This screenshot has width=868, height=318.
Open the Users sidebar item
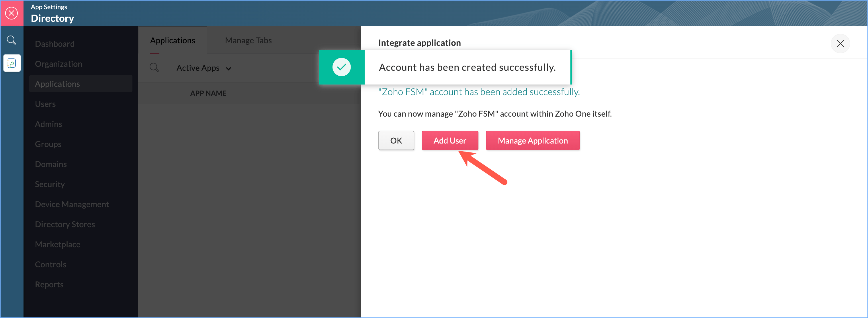coord(45,104)
